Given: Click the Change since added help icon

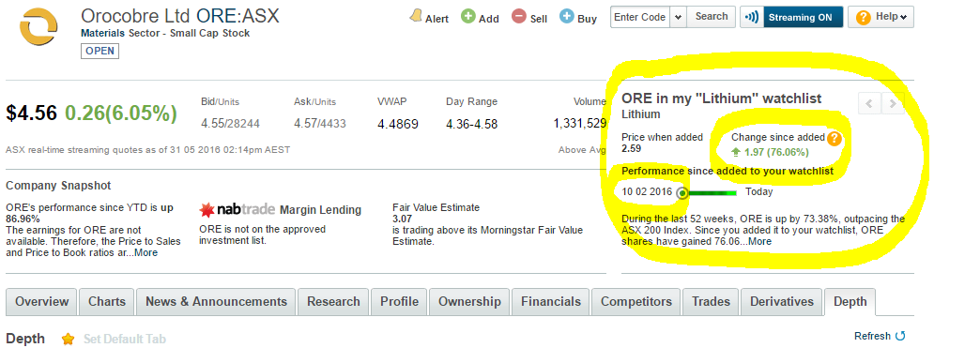Looking at the screenshot, I should click(834, 139).
